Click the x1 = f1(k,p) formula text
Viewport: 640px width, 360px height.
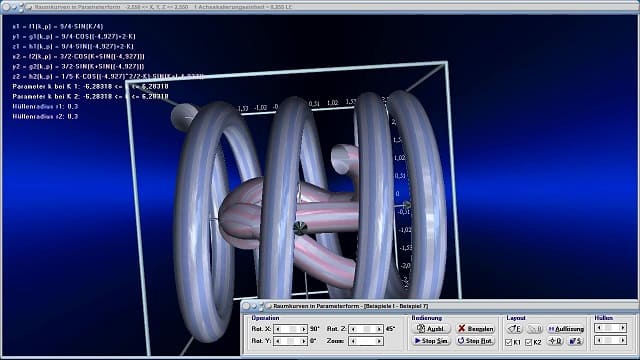point(58,27)
